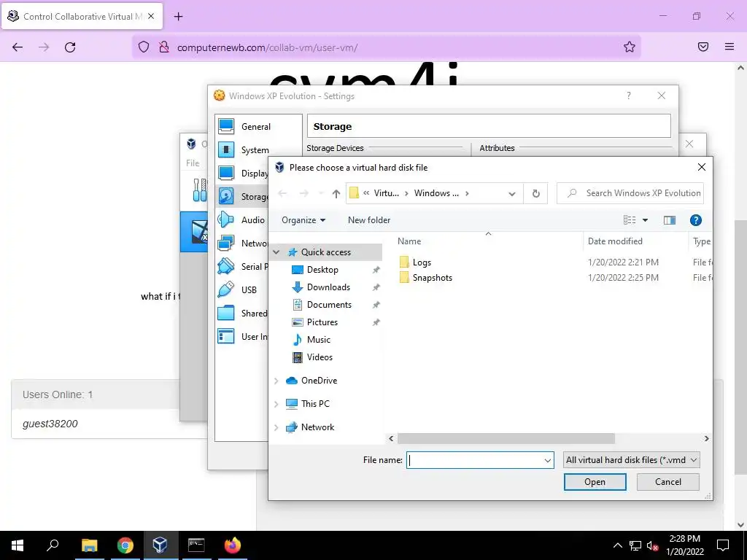This screenshot has width=747, height=560.
Task: Open the Organize dropdown menu
Action: 303,220
